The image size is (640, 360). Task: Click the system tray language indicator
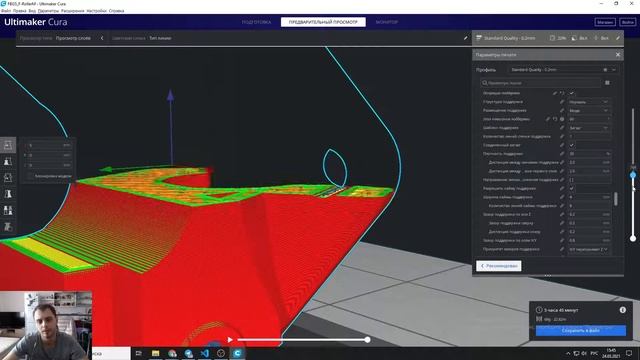pyautogui.click(x=594, y=353)
